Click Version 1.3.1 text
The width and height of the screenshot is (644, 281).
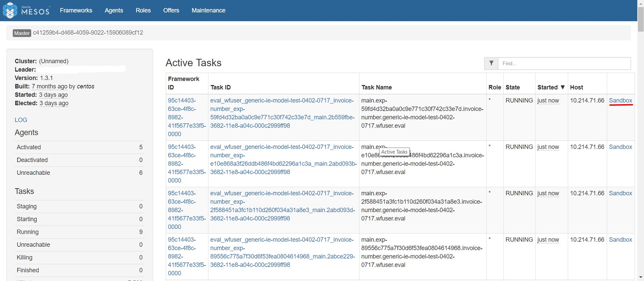pos(34,78)
